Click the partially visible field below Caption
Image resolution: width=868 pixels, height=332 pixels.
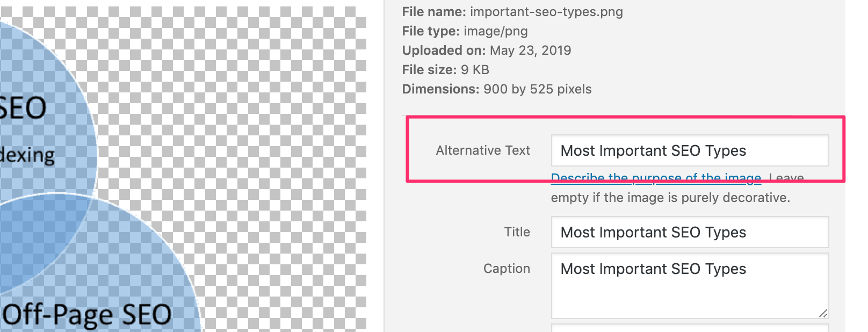point(690,328)
